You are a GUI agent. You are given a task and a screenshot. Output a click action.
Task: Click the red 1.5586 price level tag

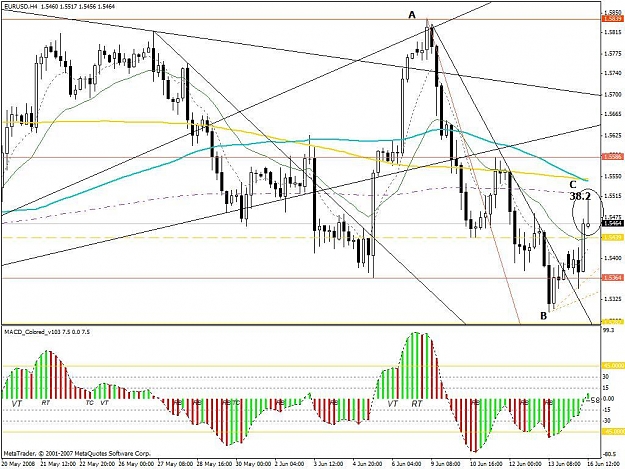[613, 157]
